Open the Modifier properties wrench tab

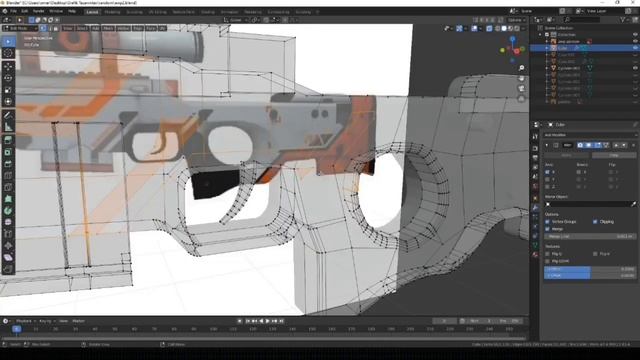[x=535, y=207]
